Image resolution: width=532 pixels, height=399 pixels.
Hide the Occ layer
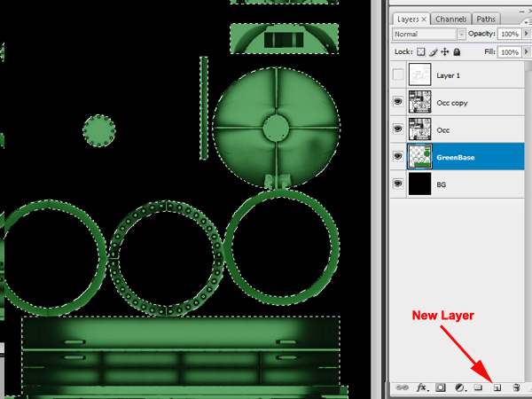[398, 129]
